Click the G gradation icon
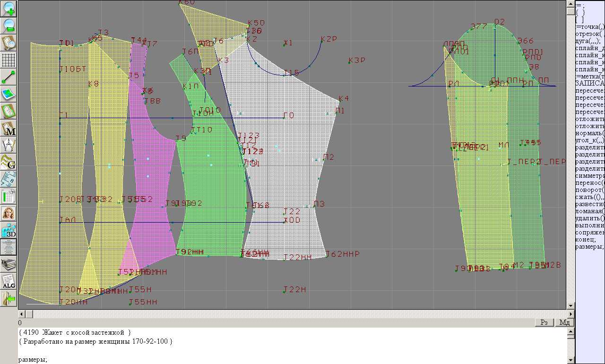 (9, 162)
